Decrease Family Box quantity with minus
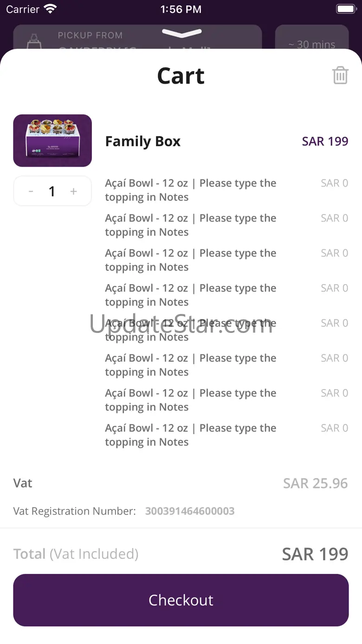 tap(31, 191)
